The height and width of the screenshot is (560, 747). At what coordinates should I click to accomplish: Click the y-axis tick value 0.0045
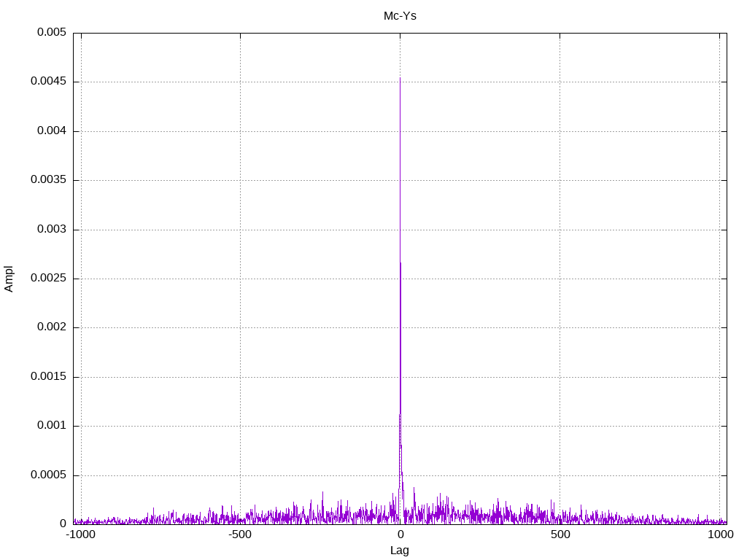49,81
